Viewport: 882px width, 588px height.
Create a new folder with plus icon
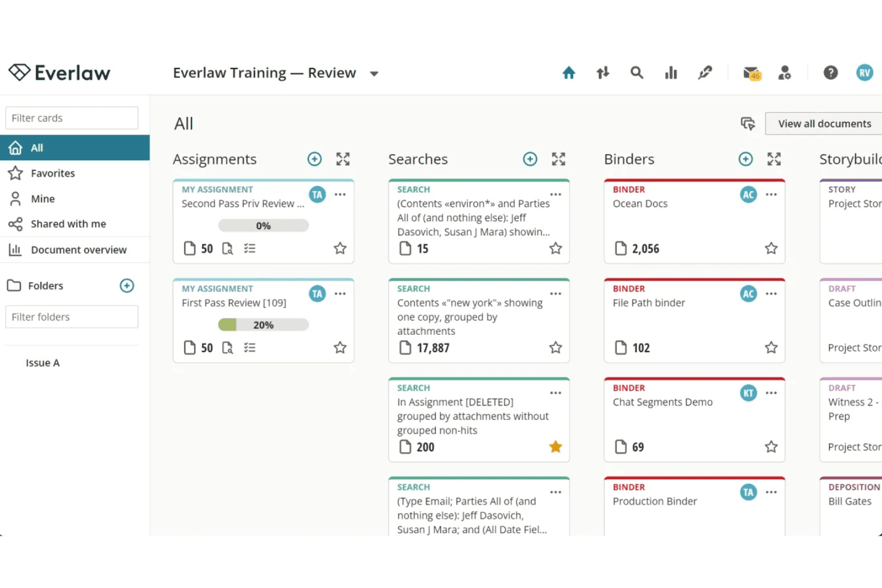pyautogui.click(x=127, y=286)
